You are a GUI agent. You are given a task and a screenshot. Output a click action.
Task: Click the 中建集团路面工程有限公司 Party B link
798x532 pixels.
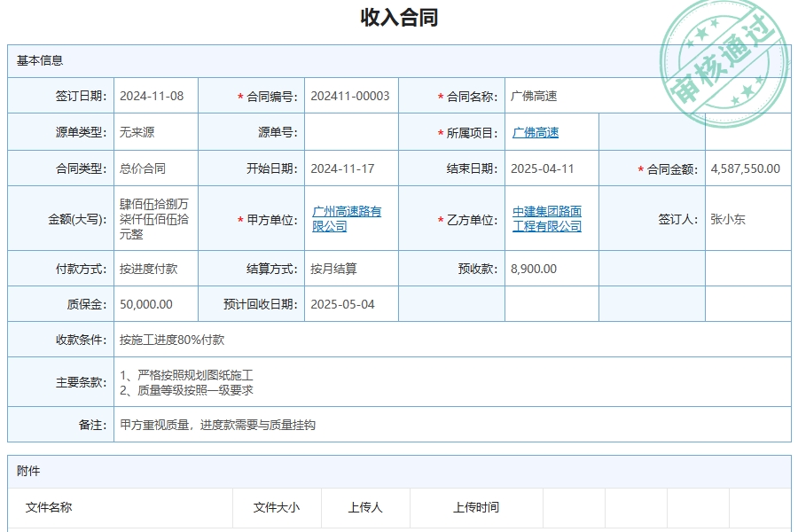tap(549, 217)
